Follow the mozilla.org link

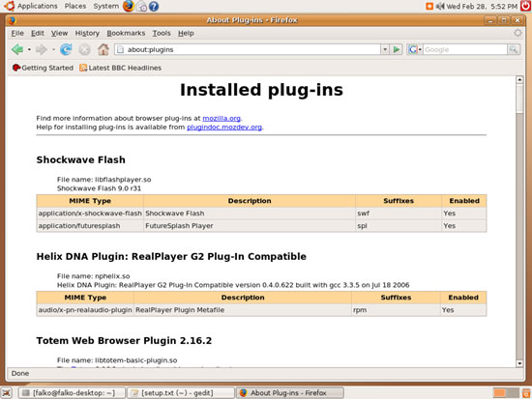click(222, 118)
